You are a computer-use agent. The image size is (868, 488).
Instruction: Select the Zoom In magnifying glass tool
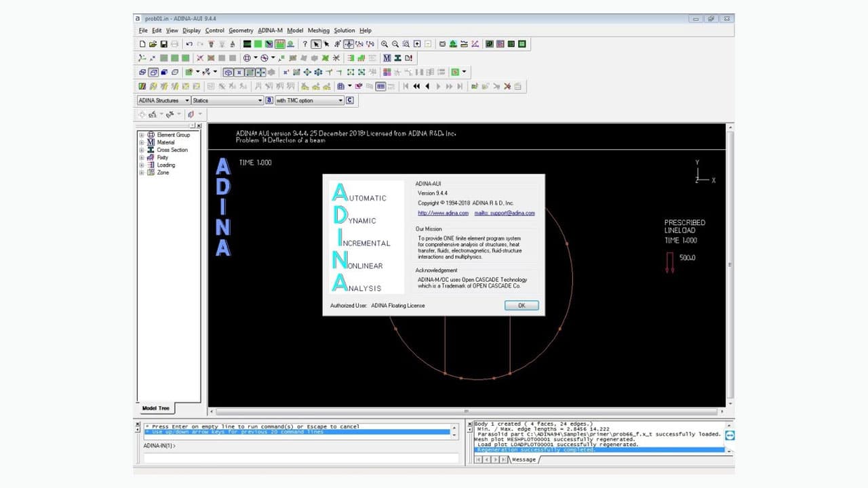(x=384, y=43)
